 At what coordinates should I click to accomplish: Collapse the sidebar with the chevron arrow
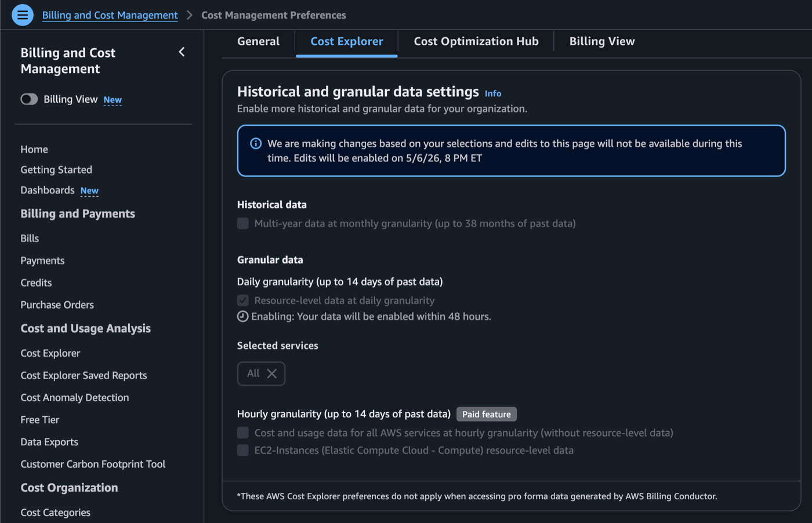(x=182, y=52)
